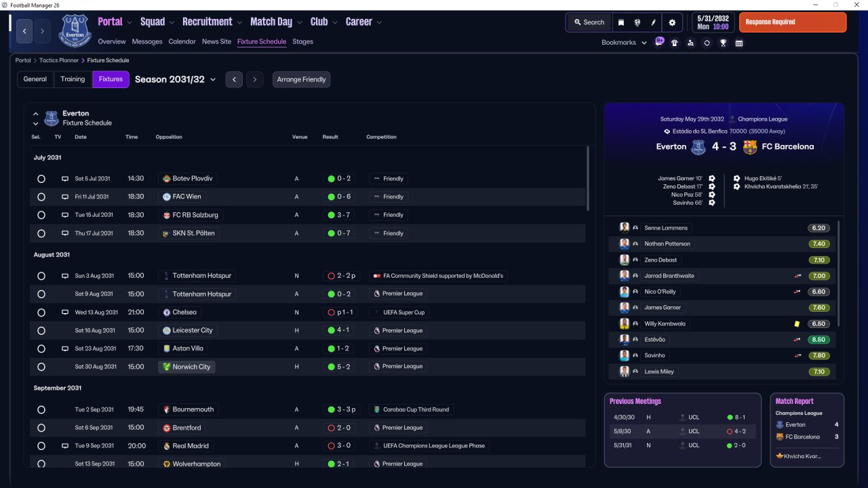Click the TV icon for FAC Wien fixture
The height and width of the screenshot is (488, 868).
point(65,197)
